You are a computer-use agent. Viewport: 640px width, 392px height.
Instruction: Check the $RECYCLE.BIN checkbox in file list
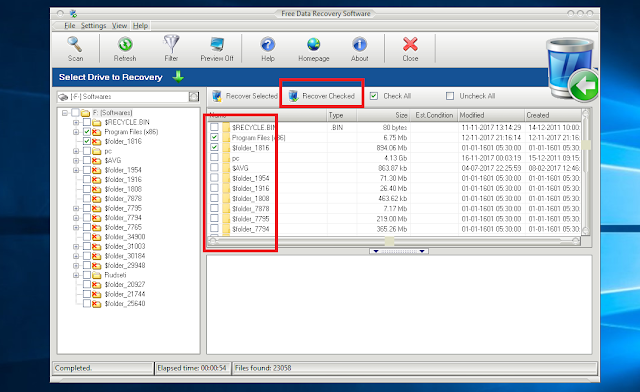(x=214, y=127)
